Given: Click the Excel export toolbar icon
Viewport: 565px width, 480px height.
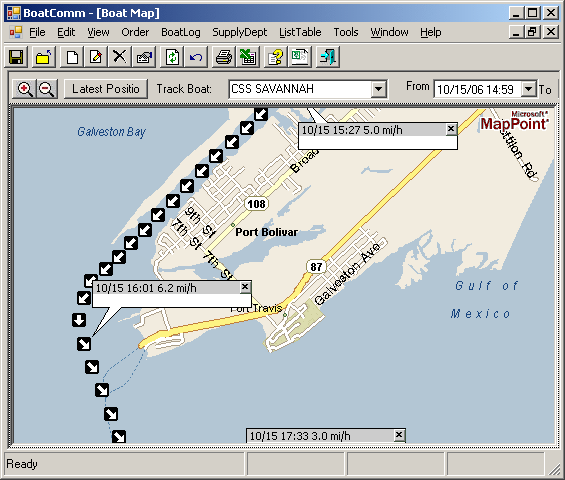Looking at the screenshot, I should 248,57.
